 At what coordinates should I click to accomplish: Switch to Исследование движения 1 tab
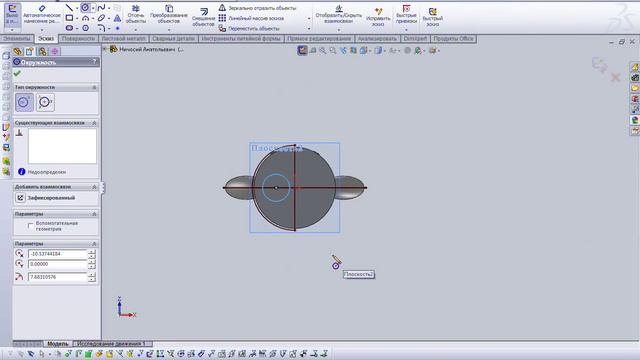point(111,344)
